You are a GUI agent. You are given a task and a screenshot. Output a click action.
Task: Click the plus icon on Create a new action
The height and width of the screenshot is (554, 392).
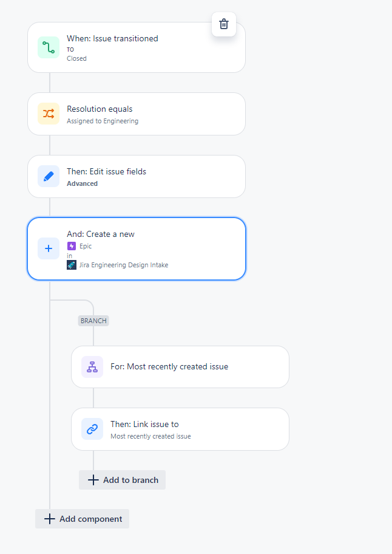click(48, 248)
